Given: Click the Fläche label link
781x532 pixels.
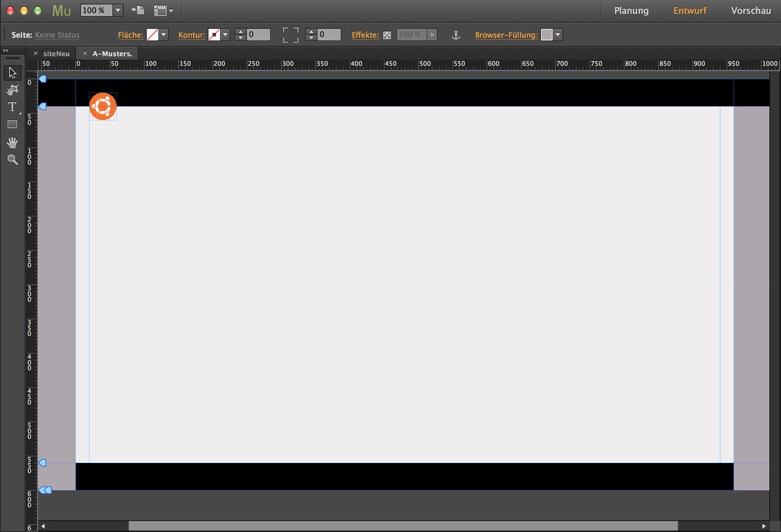Looking at the screenshot, I should pyautogui.click(x=130, y=35).
